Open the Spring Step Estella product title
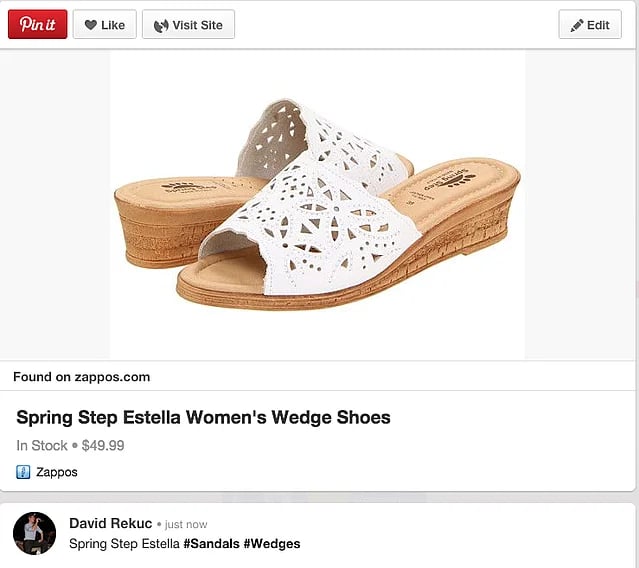This screenshot has width=639, height=568. 203,417
